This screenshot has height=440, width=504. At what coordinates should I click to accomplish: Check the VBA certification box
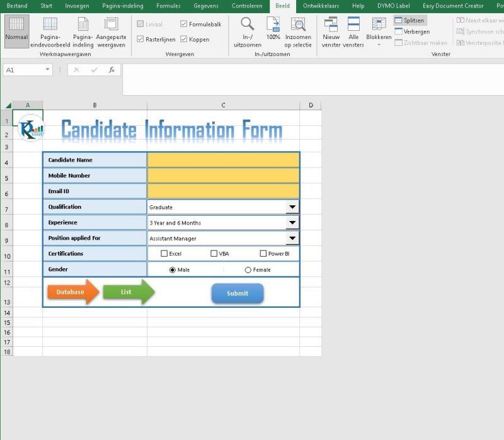click(214, 254)
